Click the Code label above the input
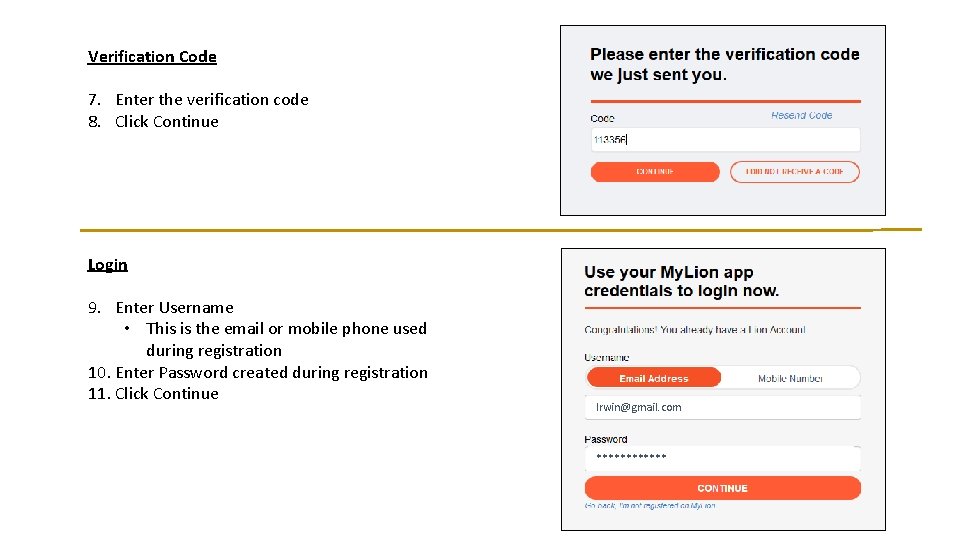 tap(602, 118)
